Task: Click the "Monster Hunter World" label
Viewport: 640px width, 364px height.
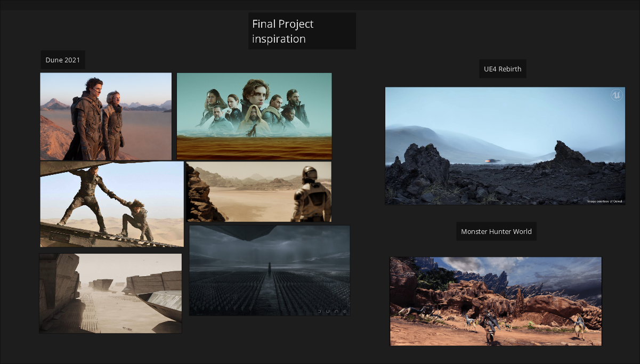Action: [x=496, y=232]
